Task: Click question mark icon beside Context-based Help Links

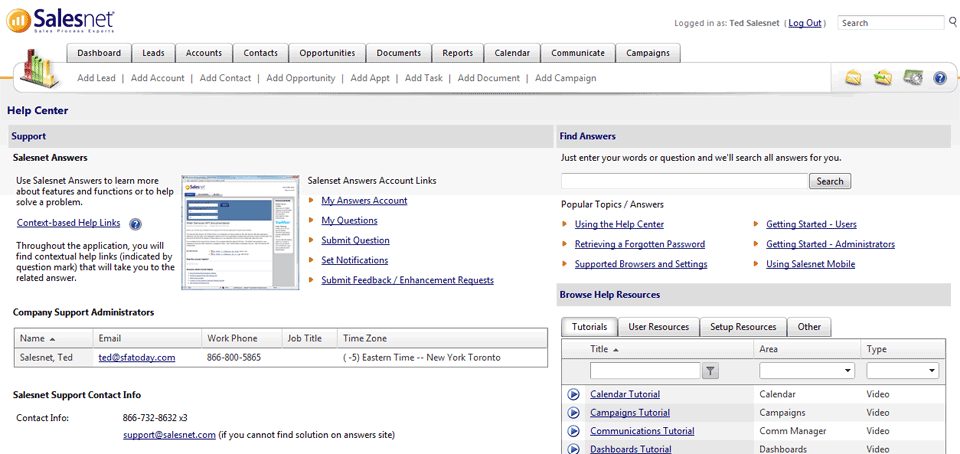Action: tap(136, 224)
